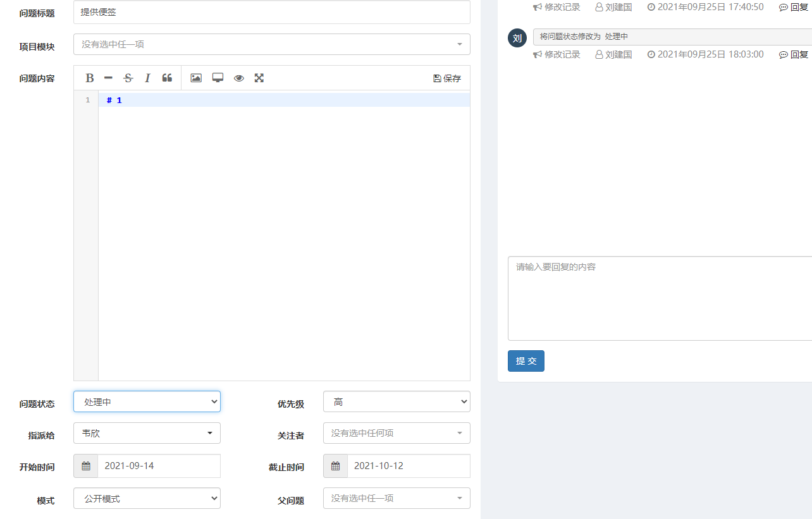Open the 优先级 priority dropdown
The width and height of the screenshot is (812, 519).
(396, 401)
